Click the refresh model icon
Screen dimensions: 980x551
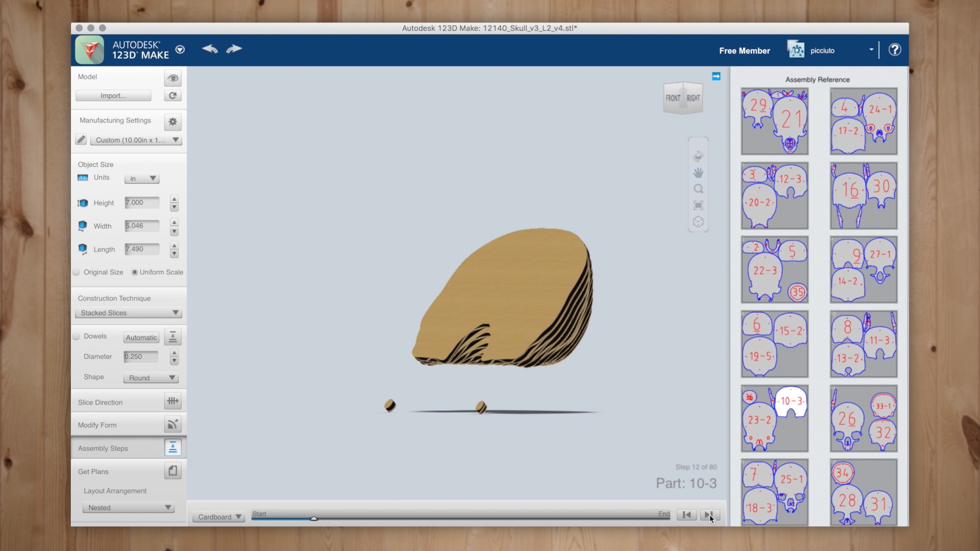[173, 95]
